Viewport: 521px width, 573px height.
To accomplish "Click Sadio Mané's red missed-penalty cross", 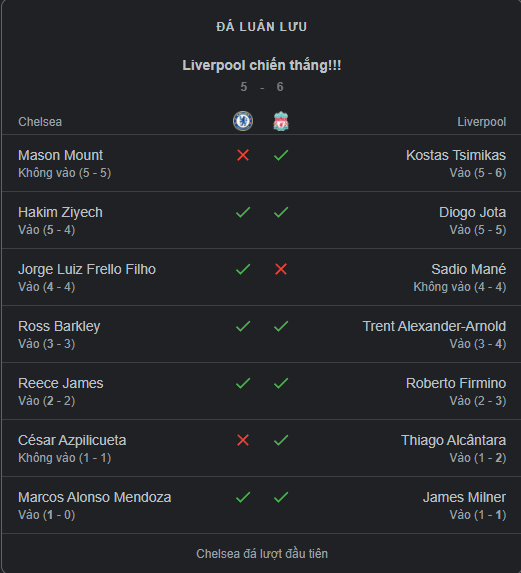I will [281, 269].
